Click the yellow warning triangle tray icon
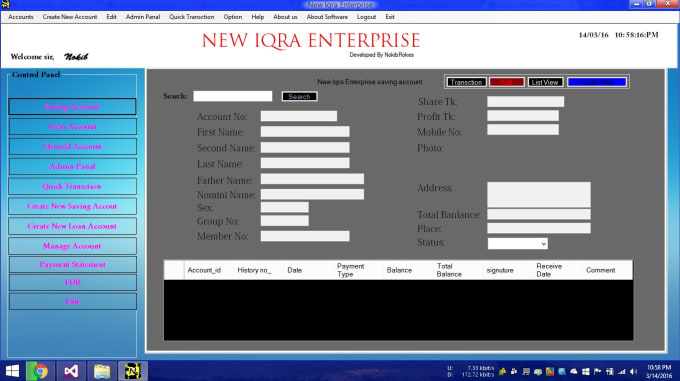 502,371
